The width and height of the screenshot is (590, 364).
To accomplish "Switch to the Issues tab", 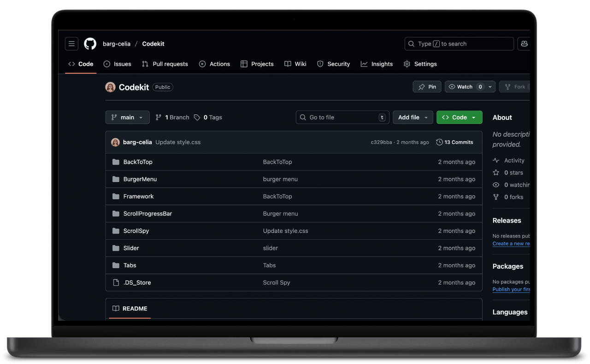I will pyautogui.click(x=118, y=64).
